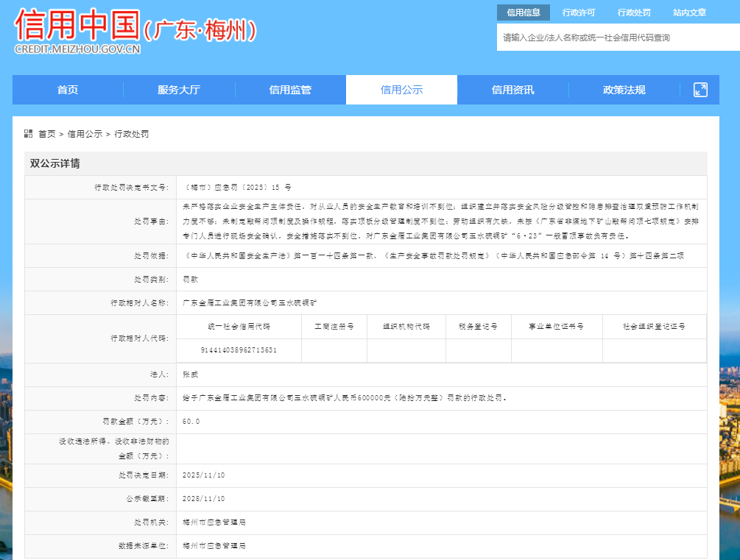The width and height of the screenshot is (740, 560).
Task: Click the 双公示详情 section header
Action: 55,163
